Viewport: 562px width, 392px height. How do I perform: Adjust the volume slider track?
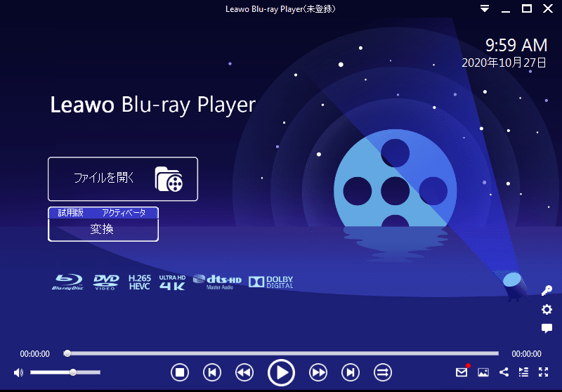coord(65,372)
